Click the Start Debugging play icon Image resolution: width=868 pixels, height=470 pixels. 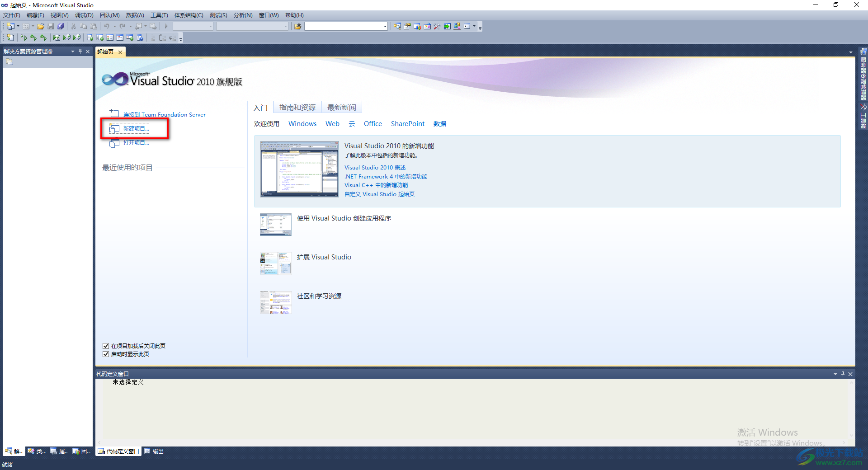[x=166, y=26]
